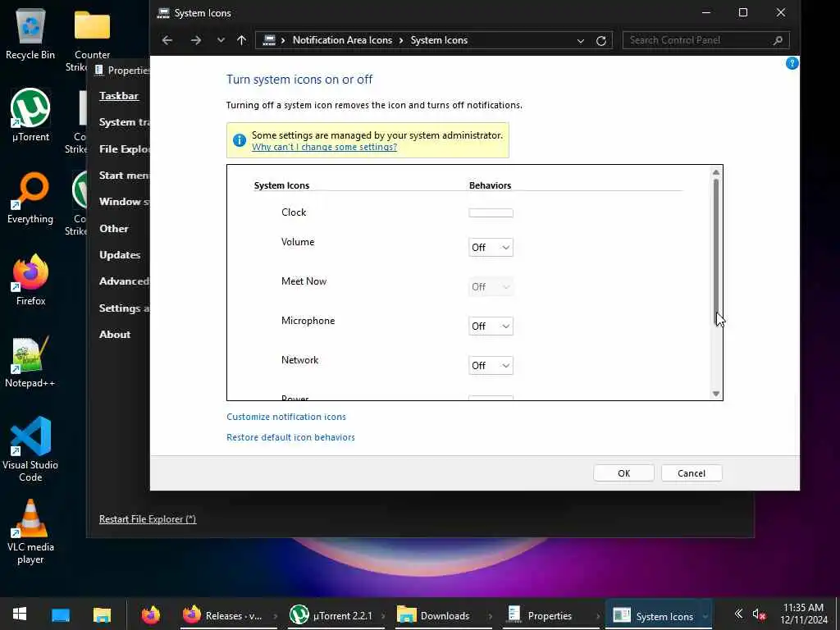This screenshot has width=840, height=630.
Task: Select the VLC media player desktop shortcut
Action: pyautogui.click(x=30, y=532)
